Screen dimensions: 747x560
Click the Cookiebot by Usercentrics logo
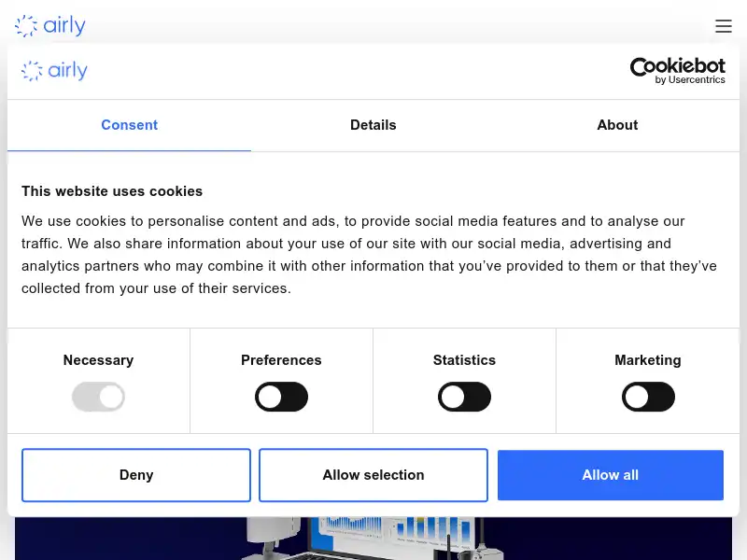(678, 71)
